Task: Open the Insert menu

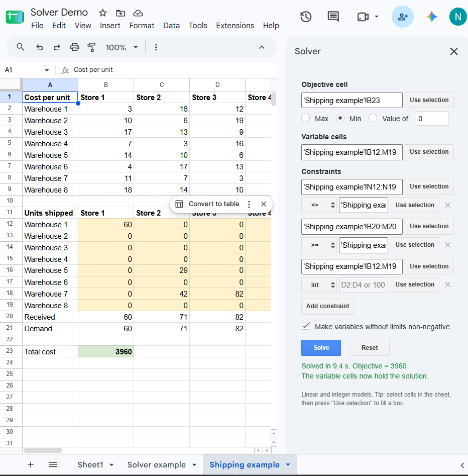Action: [110, 26]
